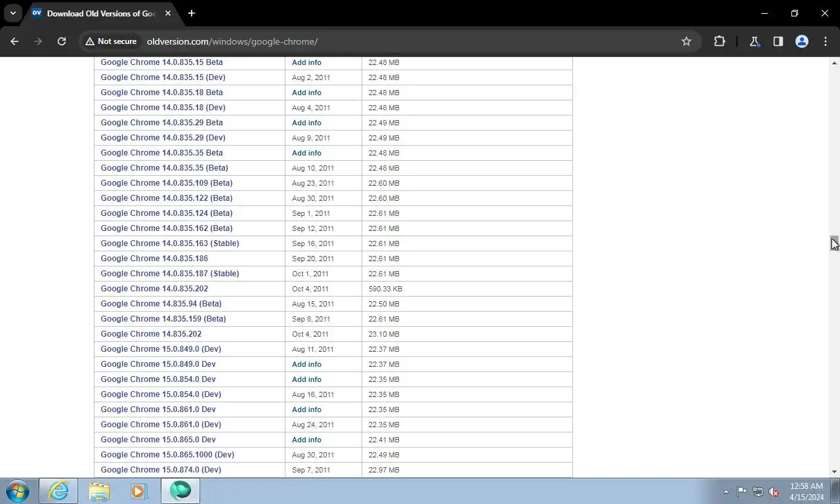The image size is (840, 504).
Task: Expand the tab search dropdown
Action: (13, 13)
